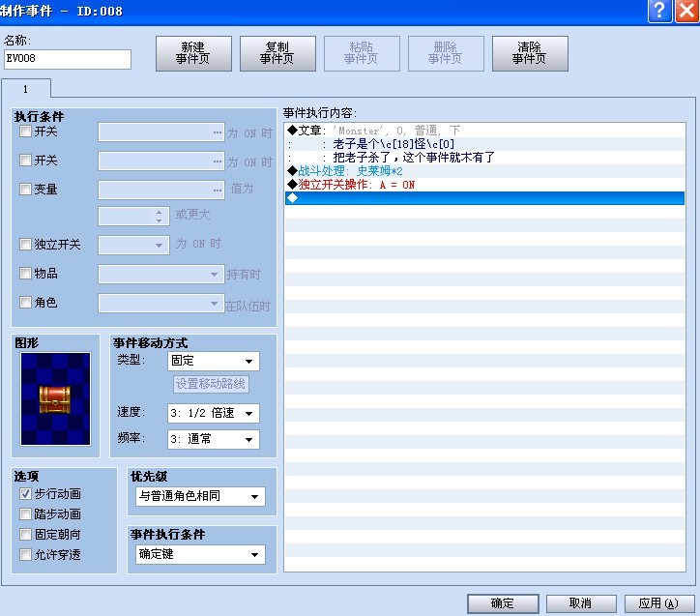This screenshot has height=616, width=700.
Task: Open the 速度 dropdown showing 1/2 倍速
Action: coord(214,413)
